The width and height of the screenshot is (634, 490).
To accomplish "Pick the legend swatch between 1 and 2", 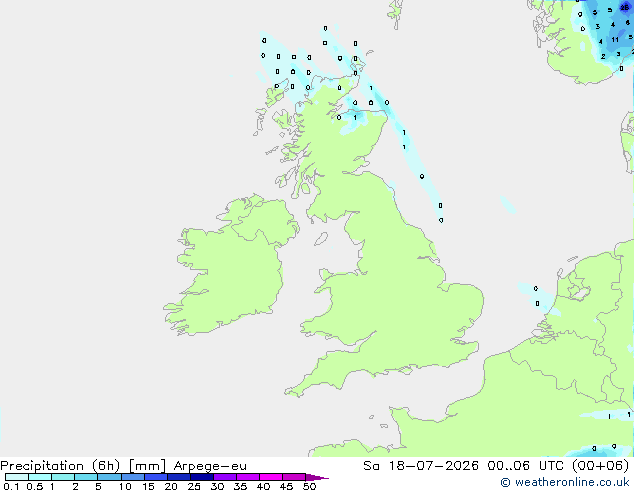I will [63, 477].
